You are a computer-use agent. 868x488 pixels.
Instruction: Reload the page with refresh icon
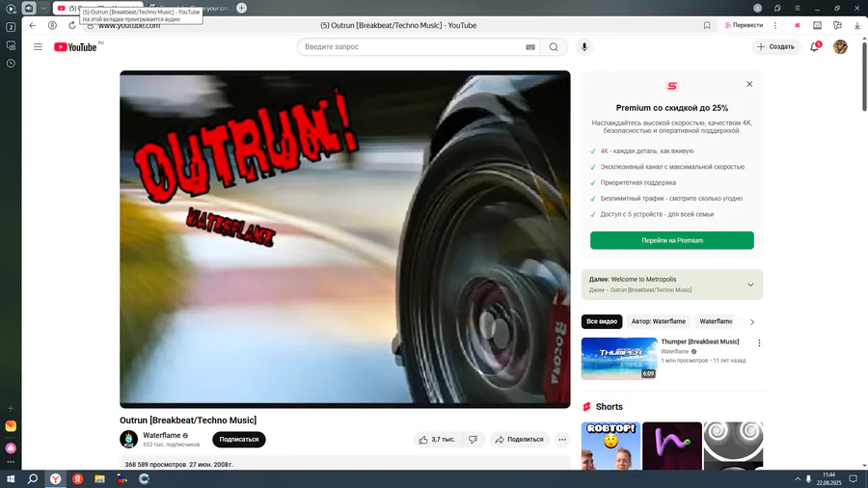(x=72, y=25)
